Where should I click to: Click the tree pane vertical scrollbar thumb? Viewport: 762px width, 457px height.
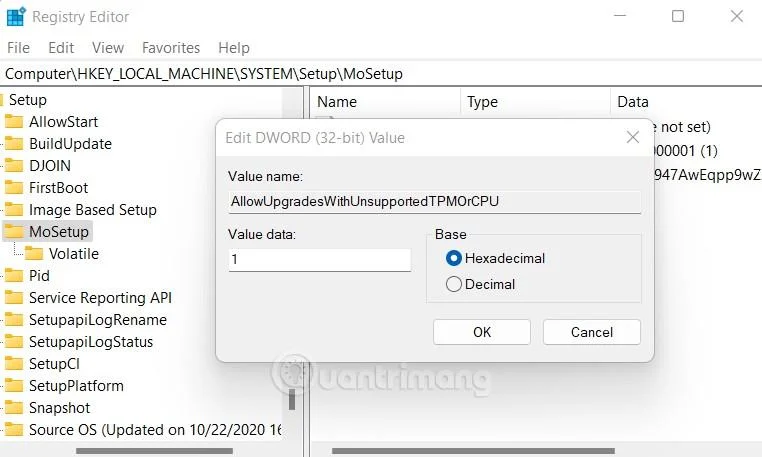coord(292,399)
